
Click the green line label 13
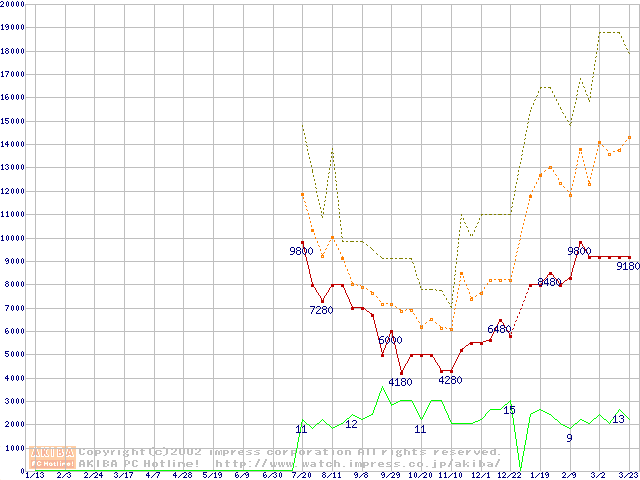click(x=618, y=420)
